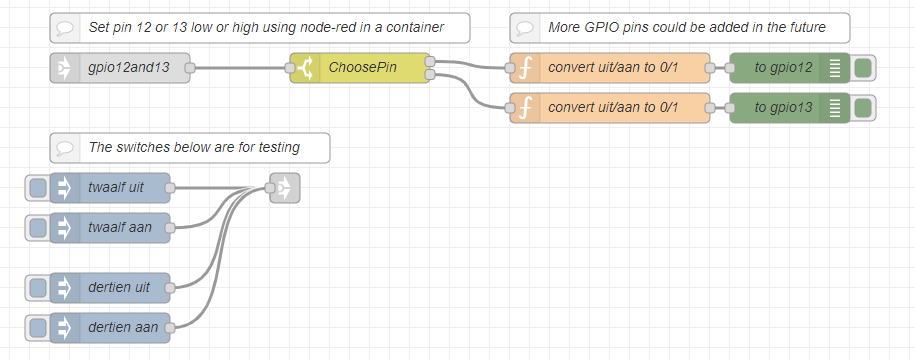Click the inject arrow icon on 'twaalf uit'
This screenshot has width=915, height=360.
pyautogui.click(x=65, y=188)
